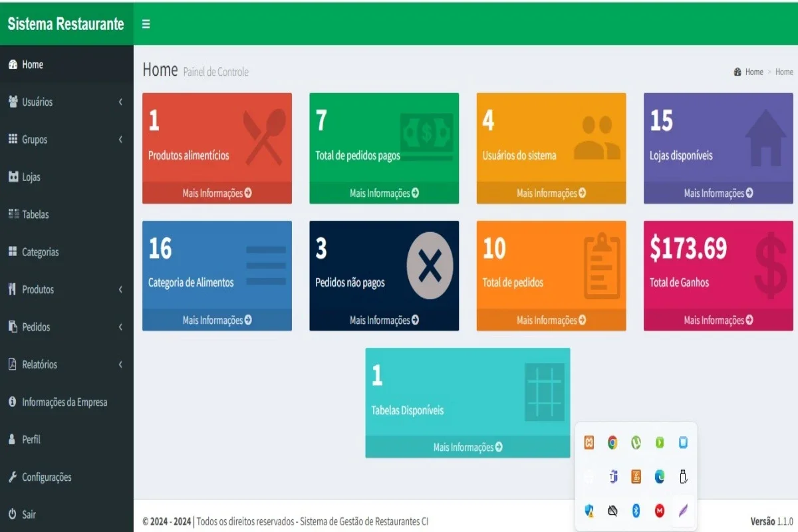Open Mais Informações for Produtos alimentícios
The width and height of the screenshot is (798, 532).
pyautogui.click(x=217, y=193)
